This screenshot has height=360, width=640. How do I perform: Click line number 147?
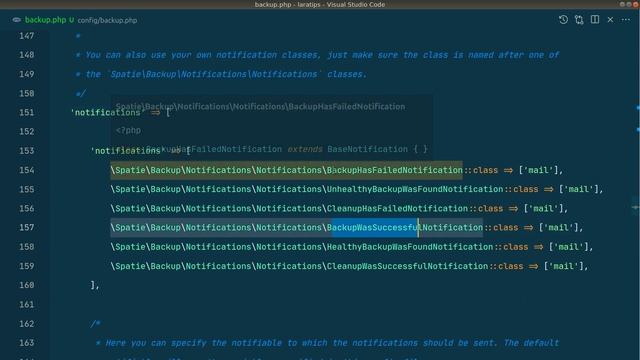pyautogui.click(x=27, y=36)
